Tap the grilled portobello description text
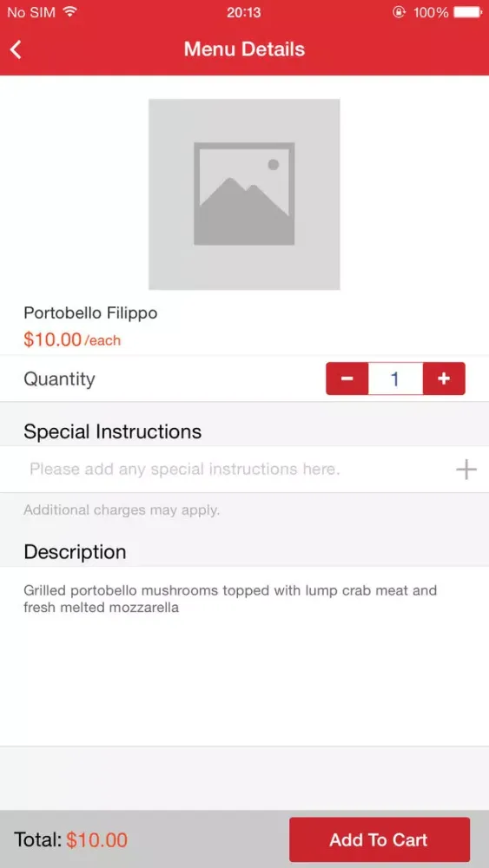This screenshot has height=868, width=489. click(x=230, y=599)
